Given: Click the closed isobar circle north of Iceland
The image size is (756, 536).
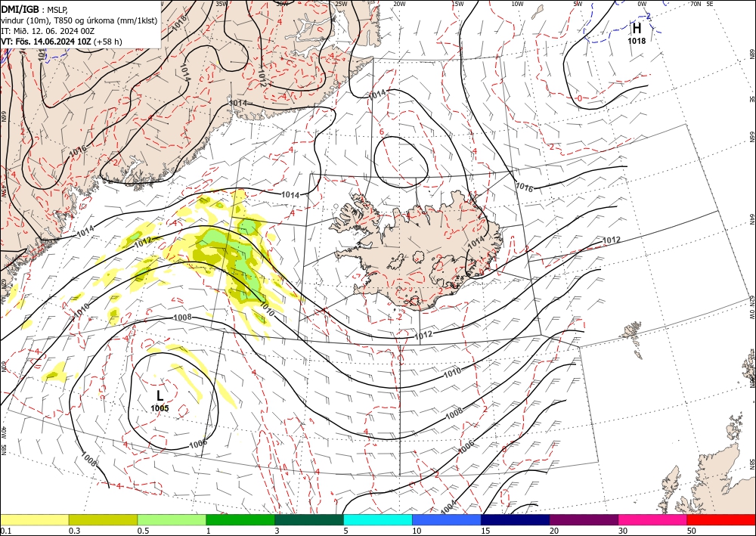Looking at the screenshot, I should pyautogui.click(x=401, y=162).
